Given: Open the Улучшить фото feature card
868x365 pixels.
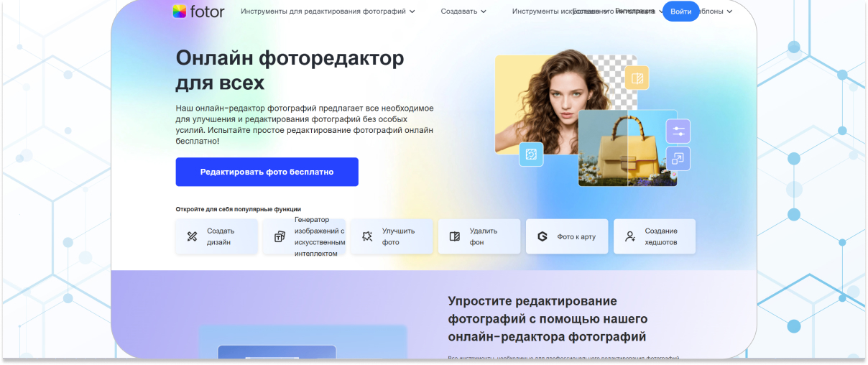Looking at the screenshot, I should click(x=392, y=236).
